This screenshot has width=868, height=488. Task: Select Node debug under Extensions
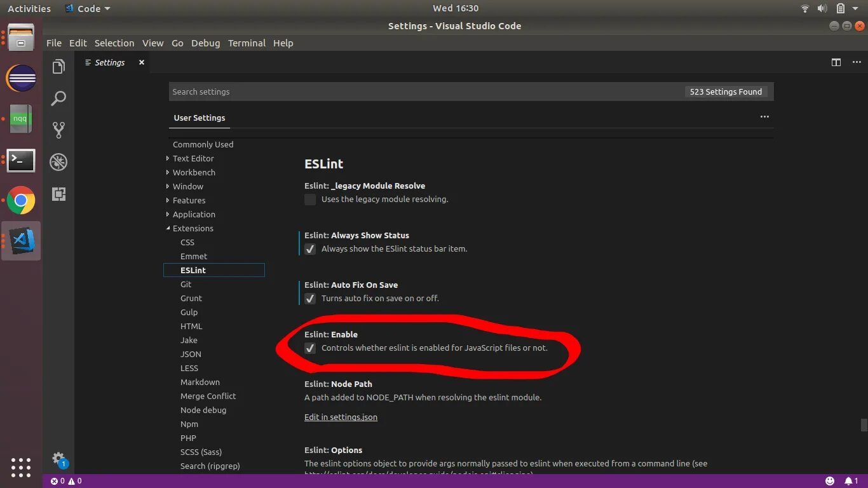tap(203, 410)
